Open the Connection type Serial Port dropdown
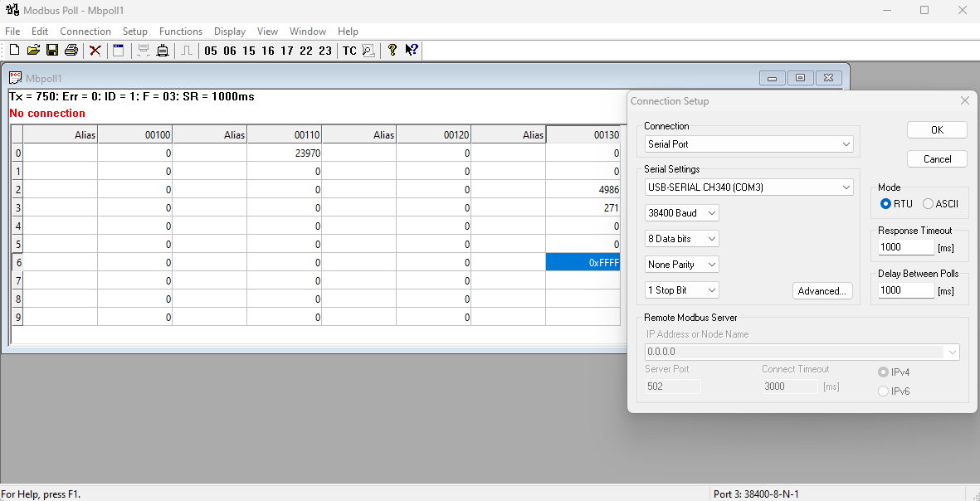 (748, 144)
